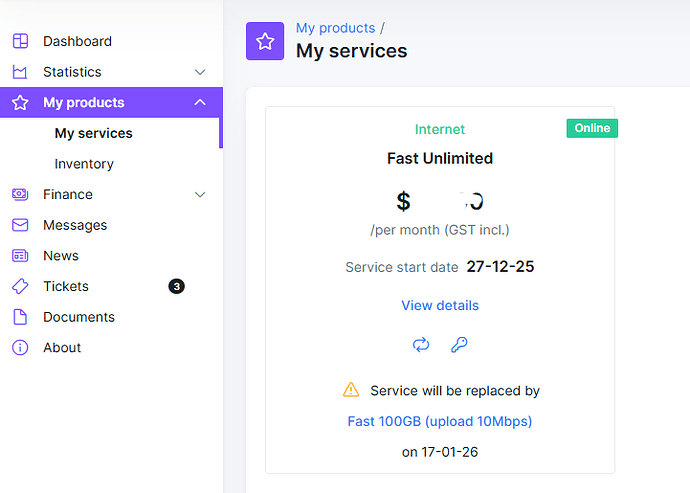Click the News newspaper icon
This screenshot has width=690, height=493.
[20, 256]
